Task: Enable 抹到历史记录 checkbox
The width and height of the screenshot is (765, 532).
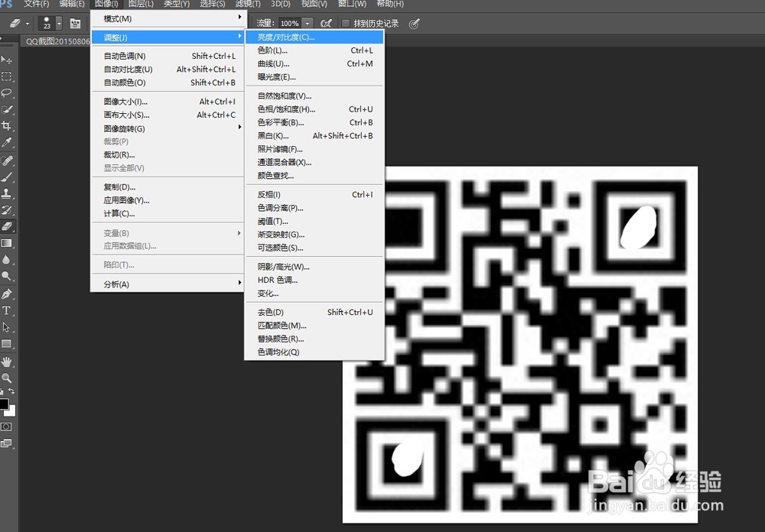Action: tap(346, 24)
